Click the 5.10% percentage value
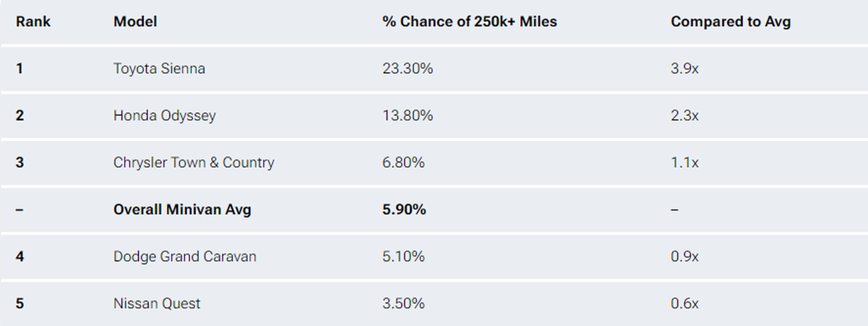 tap(404, 256)
